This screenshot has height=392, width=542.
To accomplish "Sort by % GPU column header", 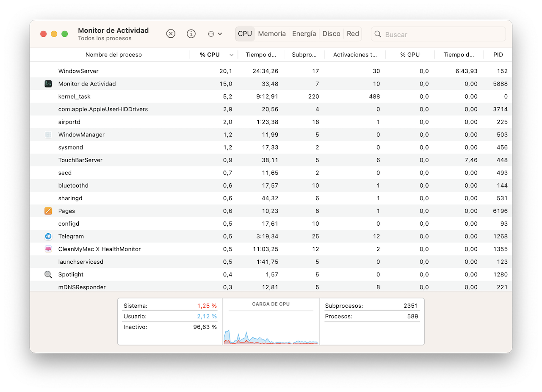I will pyautogui.click(x=410, y=55).
